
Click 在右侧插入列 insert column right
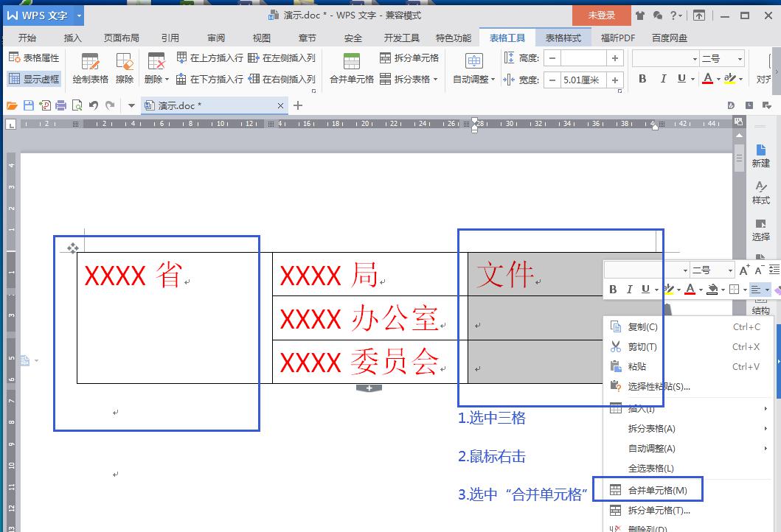pyautogui.click(x=282, y=79)
